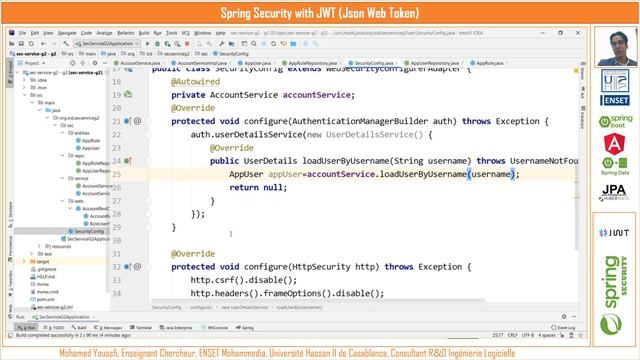Click the Debug bug icon in toolbar

tap(157, 43)
